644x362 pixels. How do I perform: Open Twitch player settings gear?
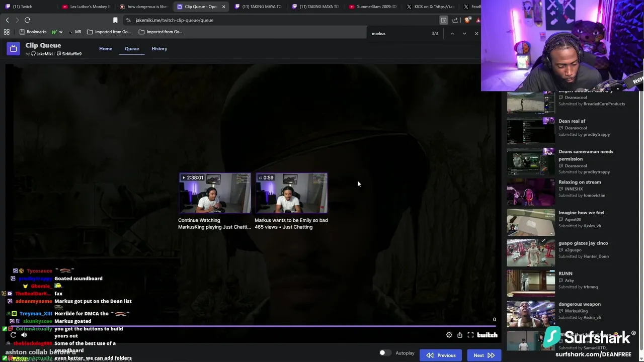click(449, 335)
